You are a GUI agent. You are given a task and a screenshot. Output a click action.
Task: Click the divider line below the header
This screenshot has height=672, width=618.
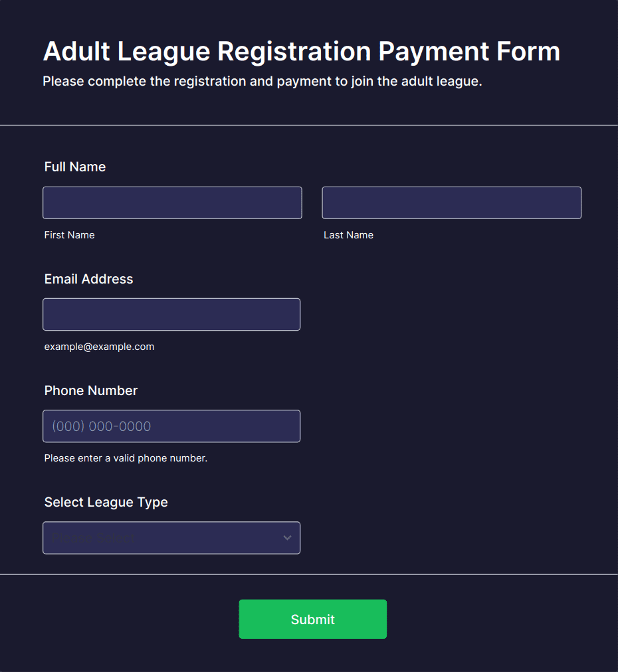point(309,125)
